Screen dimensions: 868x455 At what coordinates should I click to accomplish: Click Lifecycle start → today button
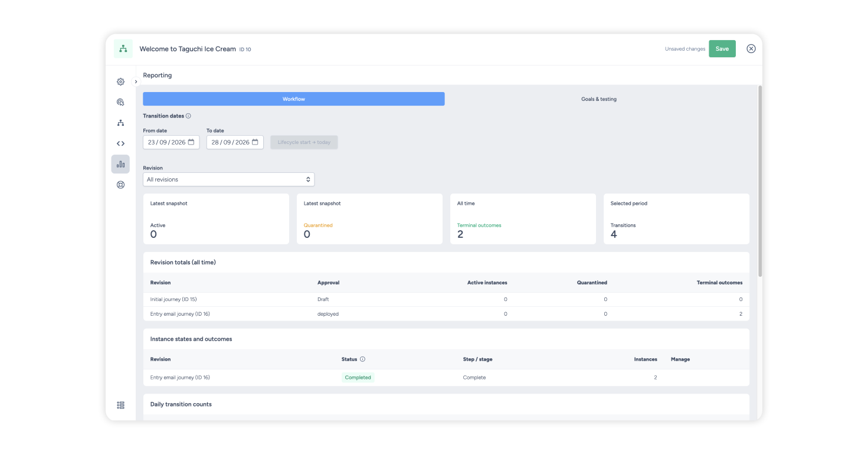pos(304,142)
